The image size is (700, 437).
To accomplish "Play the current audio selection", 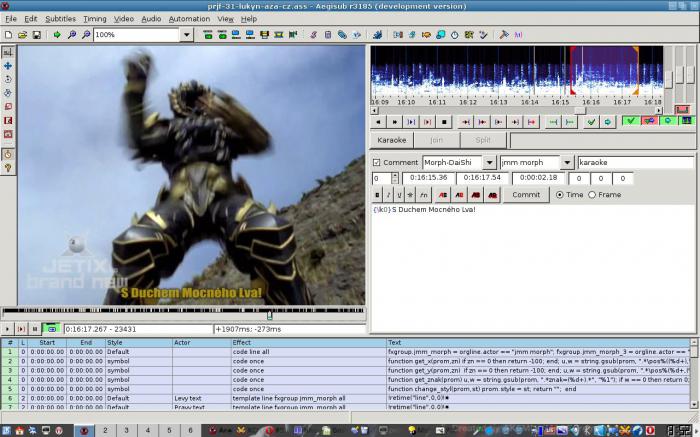I will 411,122.
